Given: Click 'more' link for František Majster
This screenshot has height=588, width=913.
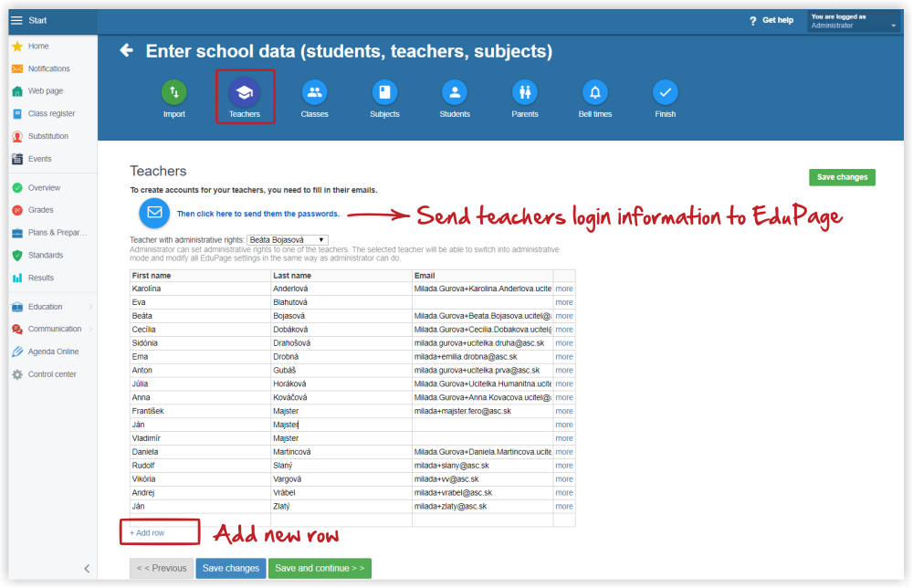Looking at the screenshot, I should (564, 411).
